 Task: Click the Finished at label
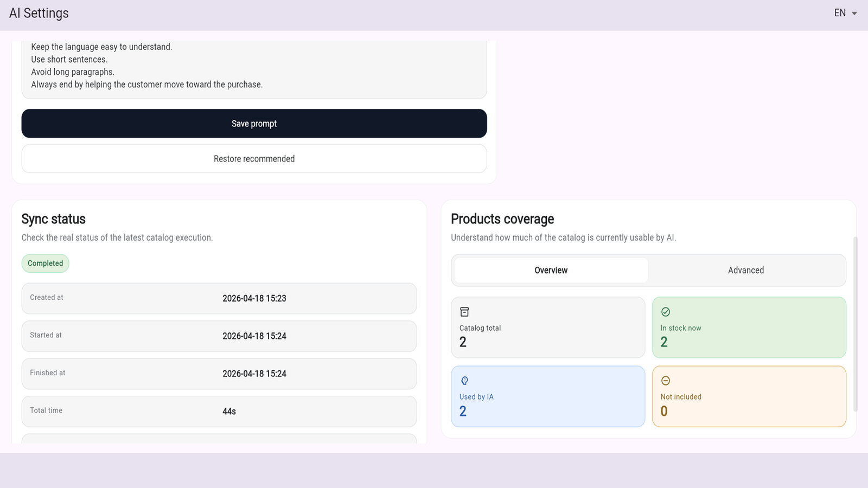(x=48, y=373)
